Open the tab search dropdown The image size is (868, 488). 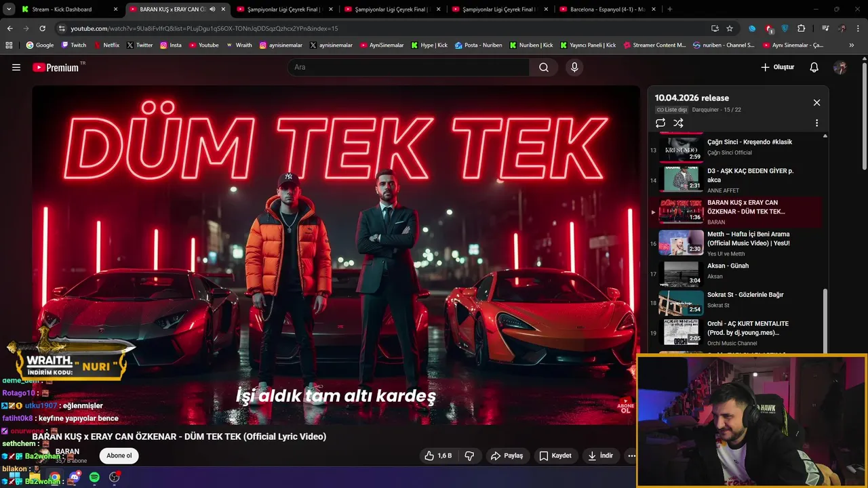pos(9,9)
